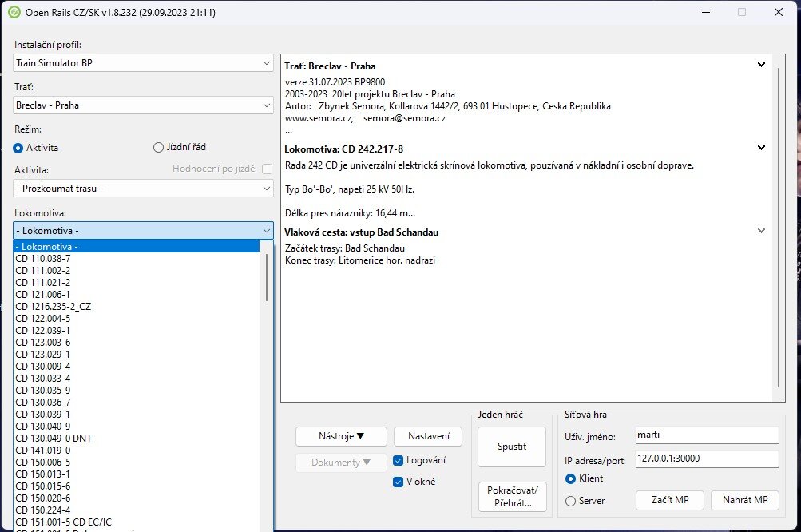Select locomotive CD 130.009-4
Screen dimensions: 801x532
[x=137, y=367]
